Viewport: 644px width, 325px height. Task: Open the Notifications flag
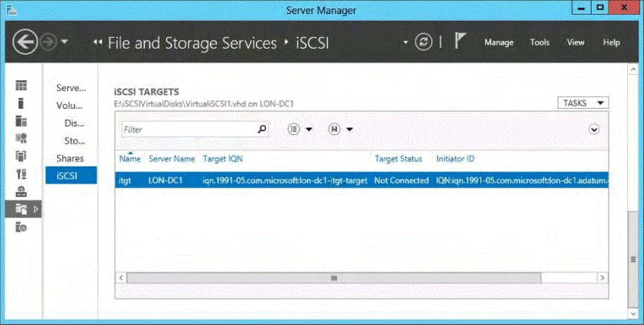tap(460, 42)
